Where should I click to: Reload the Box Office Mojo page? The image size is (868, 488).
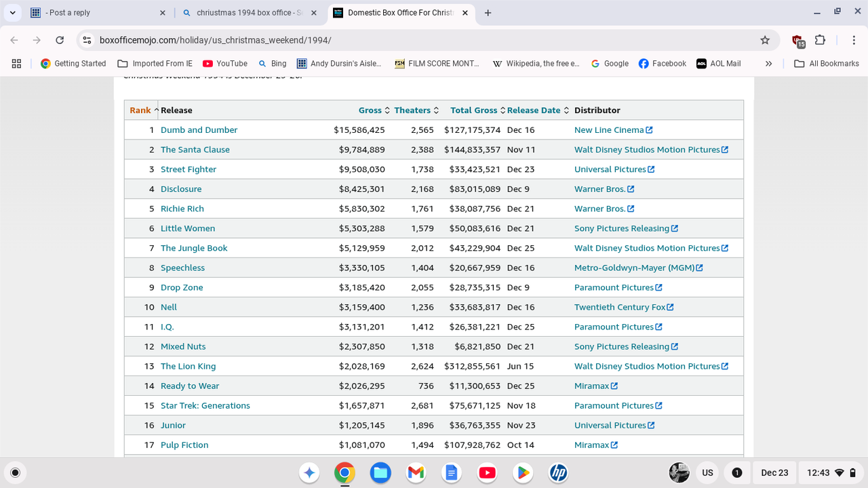[60, 40]
